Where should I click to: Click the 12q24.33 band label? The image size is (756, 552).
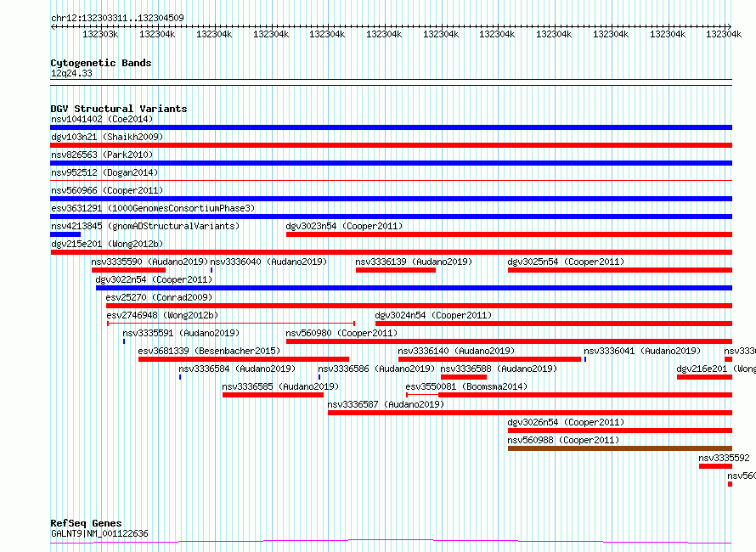[71, 73]
